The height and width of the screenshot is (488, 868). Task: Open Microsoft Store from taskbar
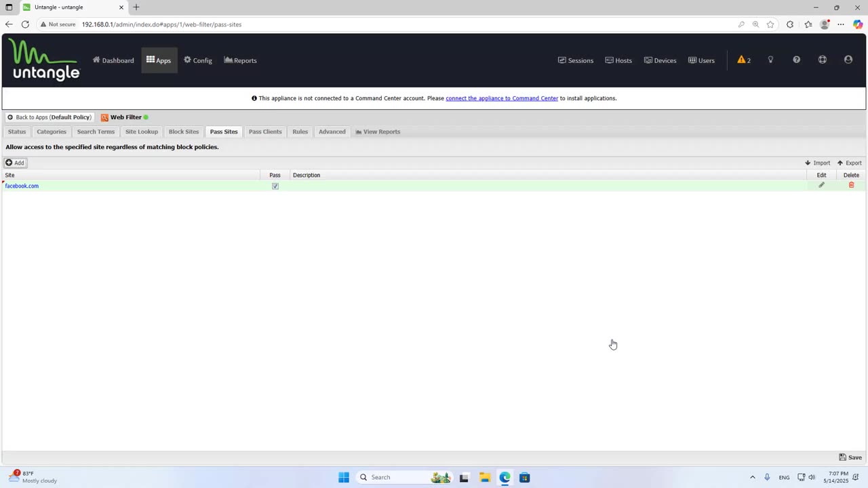[x=525, y=477]
